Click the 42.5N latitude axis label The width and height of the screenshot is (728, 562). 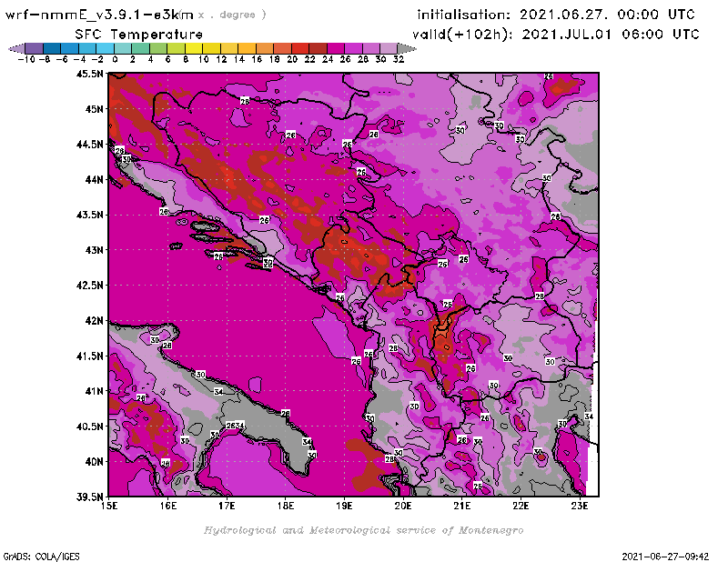(89, 286)
